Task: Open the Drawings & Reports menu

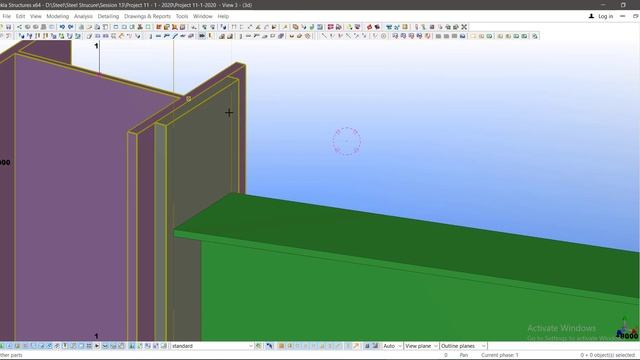Action: pos(147,16)
